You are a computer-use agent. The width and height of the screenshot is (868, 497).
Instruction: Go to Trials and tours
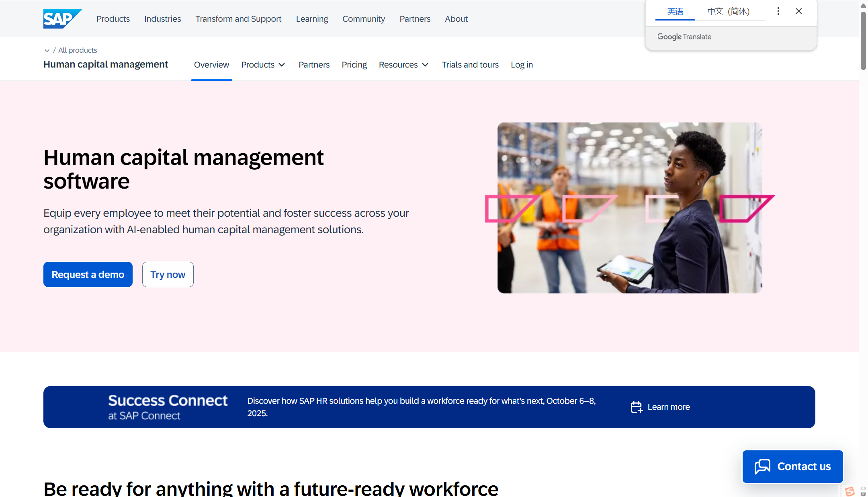470,65
